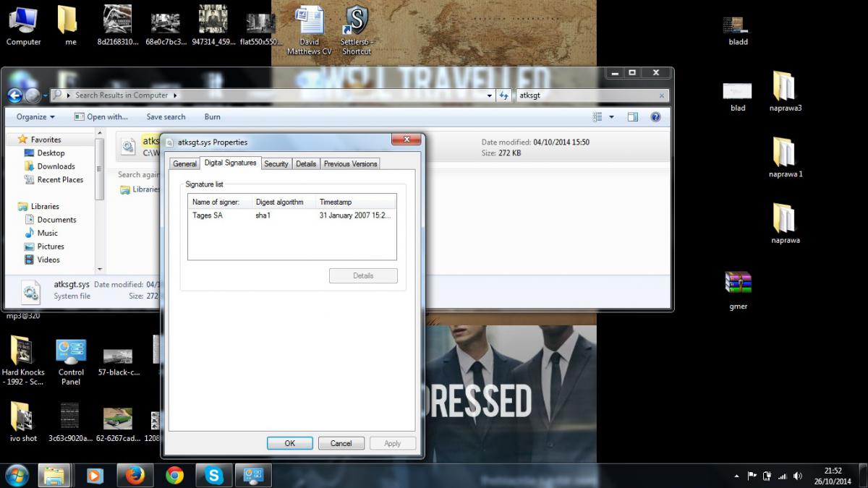Open the view options dropdown arrow
Screen dimensions: 868x488
point(611,117)
